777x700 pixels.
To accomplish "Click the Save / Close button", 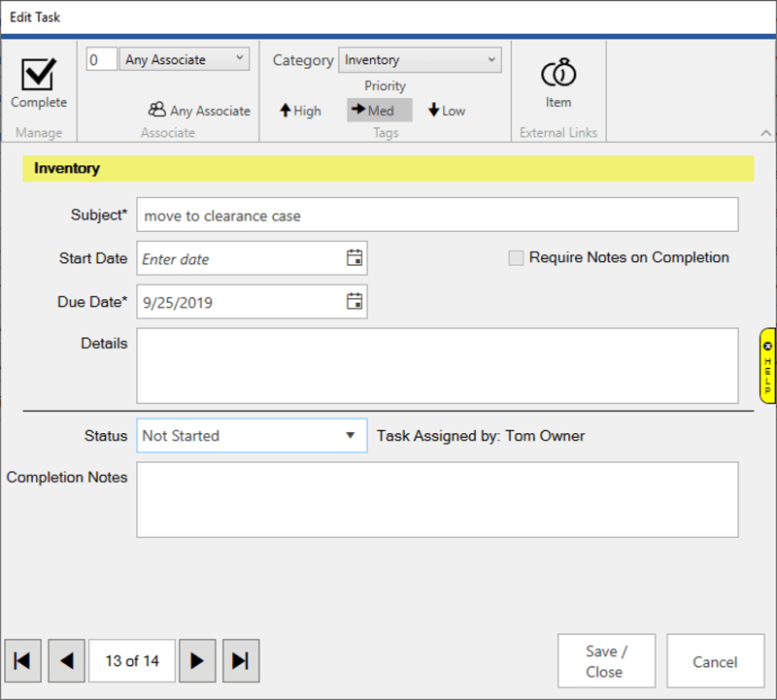I will click(x=605, y=660).
